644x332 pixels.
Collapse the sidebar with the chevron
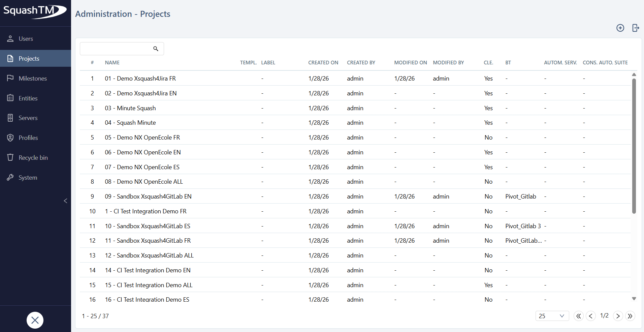point(65,201)
